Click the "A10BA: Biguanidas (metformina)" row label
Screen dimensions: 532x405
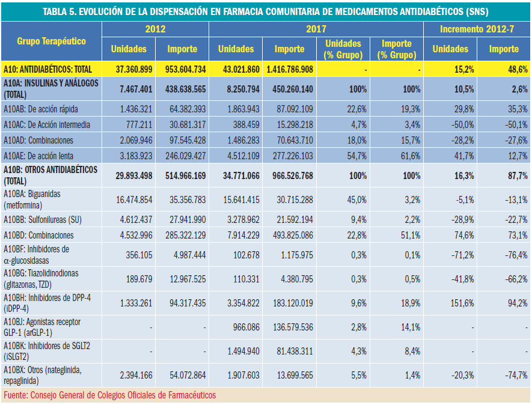point(33,199)
